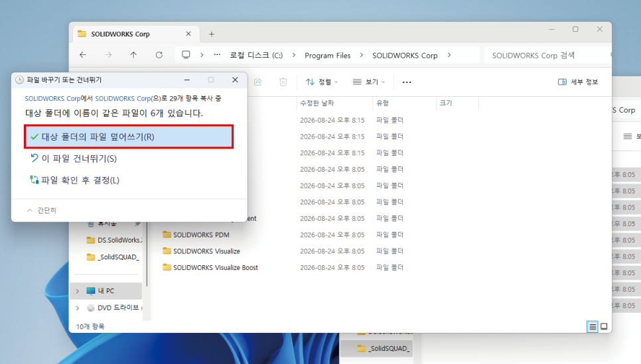Screen dimensions: 641x364
Task: Click the share toolbar icon
Action: [258, 82]
